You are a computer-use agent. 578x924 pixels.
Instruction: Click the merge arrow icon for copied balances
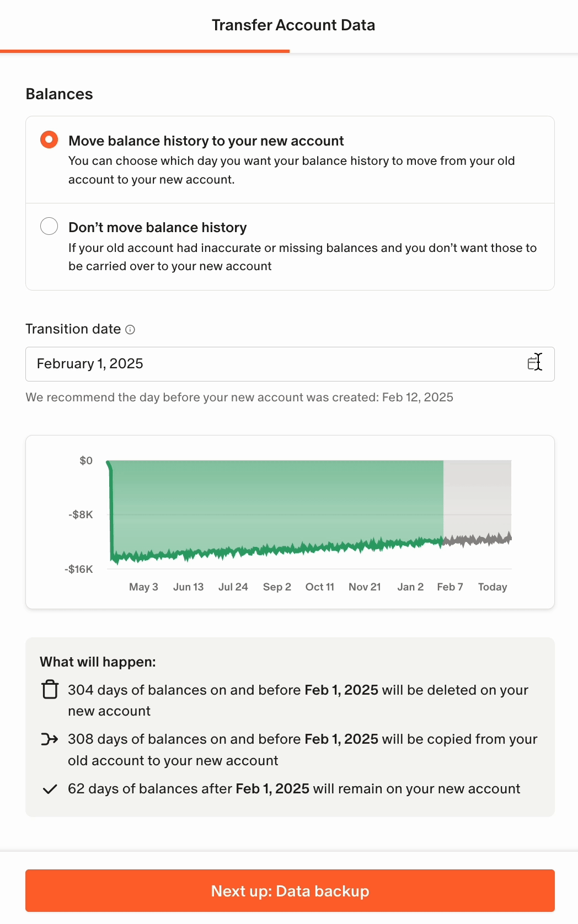(x=50, y=739)
